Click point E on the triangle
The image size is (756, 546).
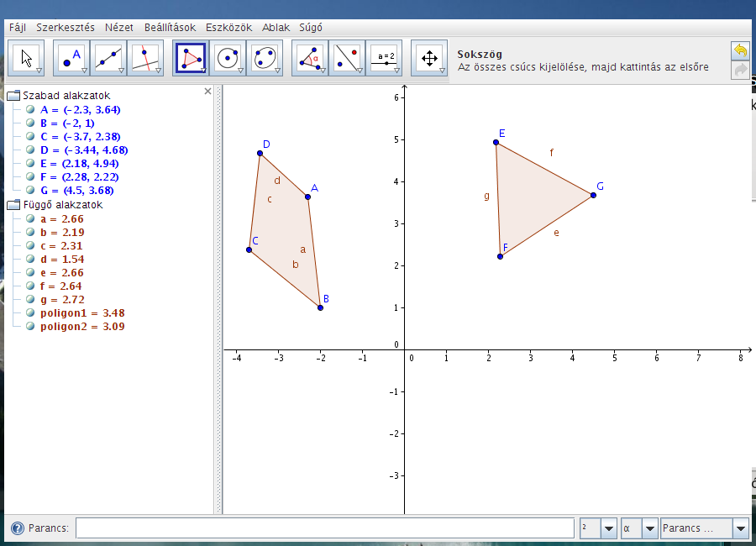click(496, 142)
